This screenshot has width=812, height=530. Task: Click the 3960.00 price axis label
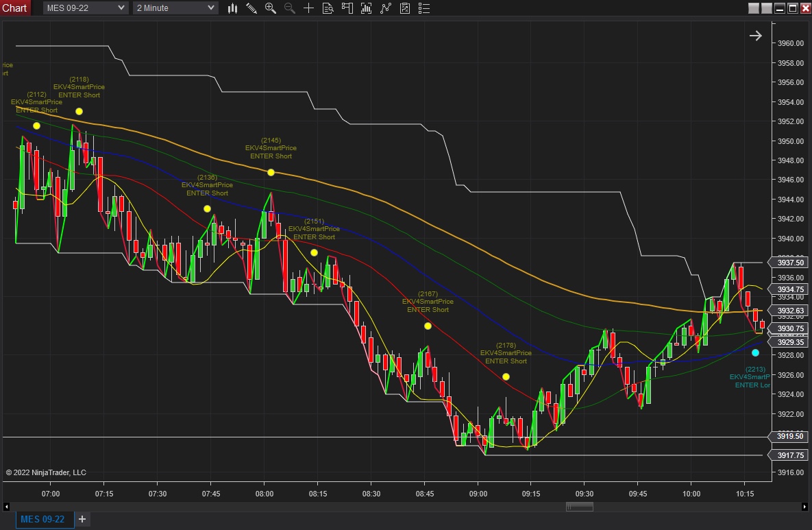pyautogui.click(x=791, y=43)
